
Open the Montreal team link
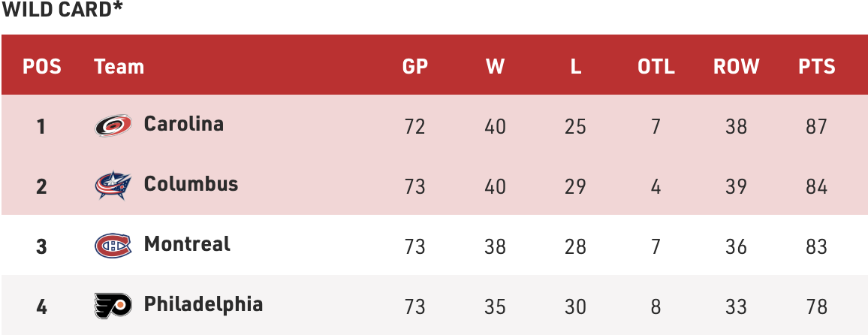coord(187,243)
